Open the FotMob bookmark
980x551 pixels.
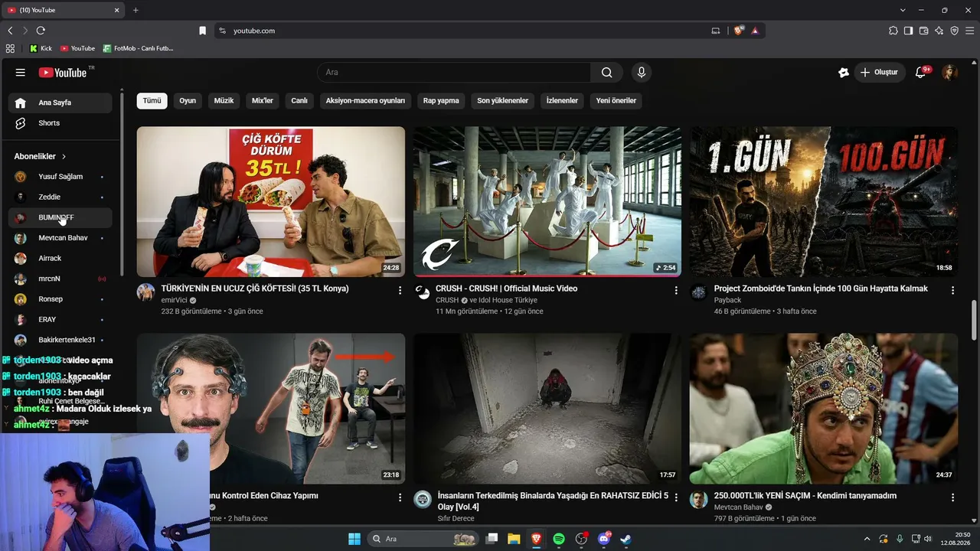point(138,48)
